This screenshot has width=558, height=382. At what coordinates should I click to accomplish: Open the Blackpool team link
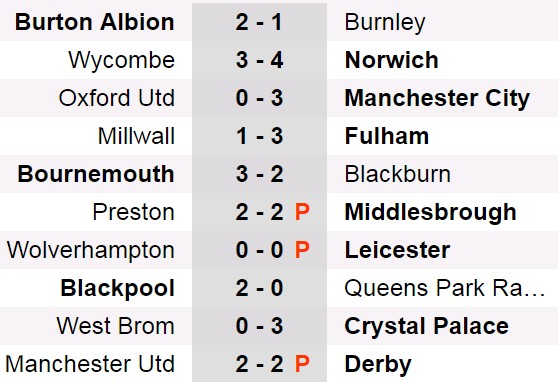coord(117,289)
